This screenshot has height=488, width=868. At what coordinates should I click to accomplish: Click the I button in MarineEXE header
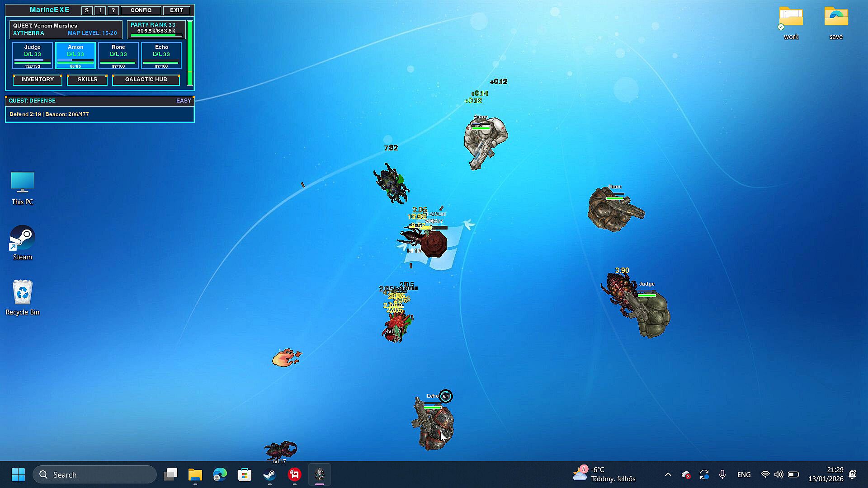[x=100, y=10]
